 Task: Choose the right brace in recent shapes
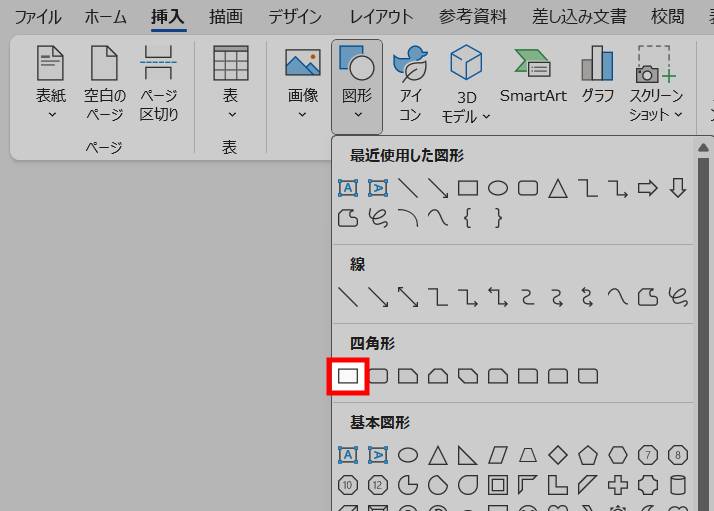coord(498,218)
